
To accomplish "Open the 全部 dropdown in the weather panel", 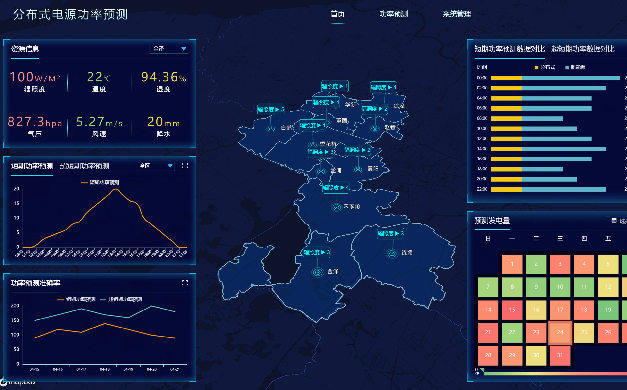I will coord(169,48).
